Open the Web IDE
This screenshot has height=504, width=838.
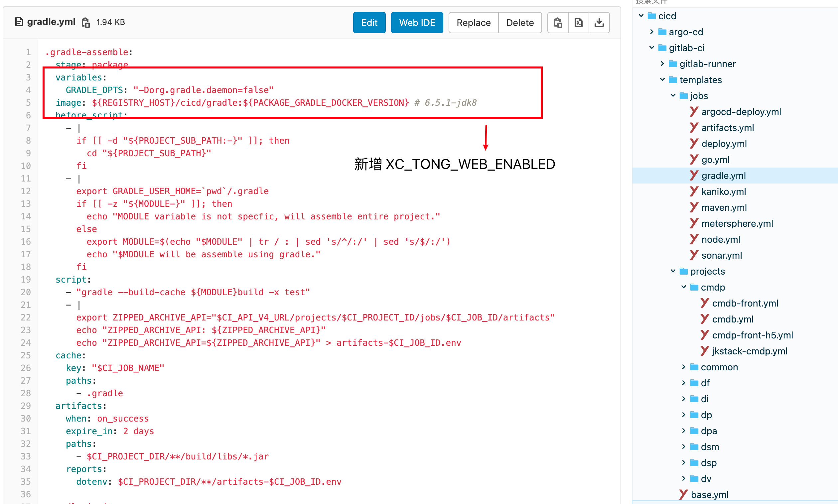[417, 23]
